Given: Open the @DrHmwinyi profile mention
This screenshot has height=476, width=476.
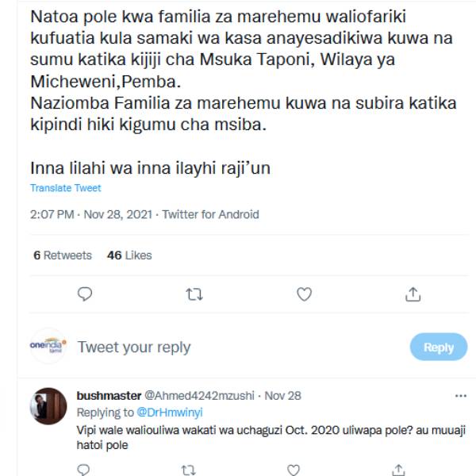Looking at the screenshot, I should pyautogui.click(x=164, y=413).
